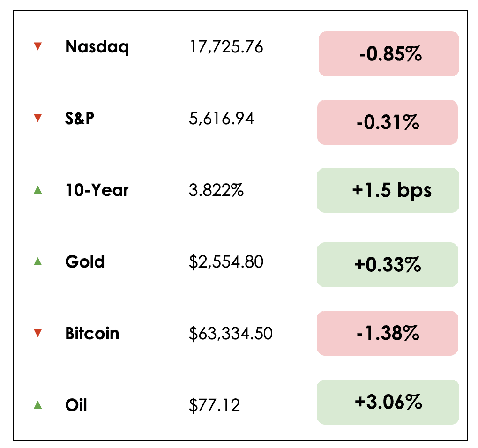Click the Oil label

76,404
